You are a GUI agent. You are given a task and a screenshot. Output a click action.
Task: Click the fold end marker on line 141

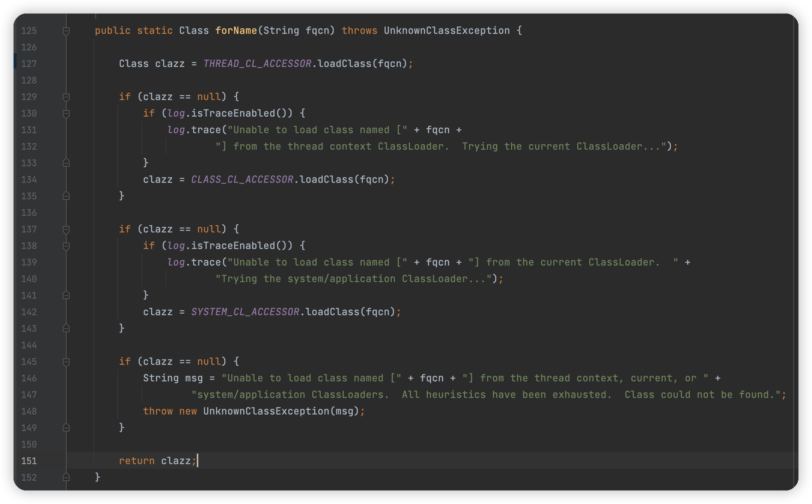pos(66,295)
